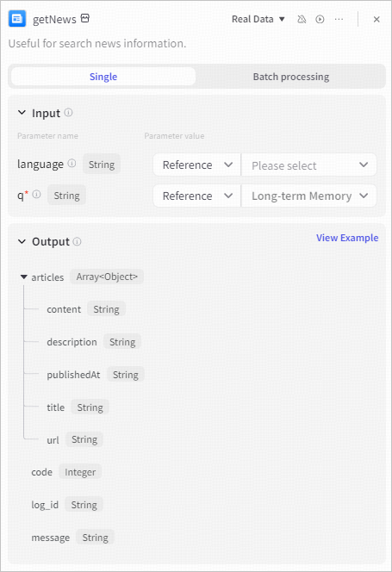Run the node with the play icon

pyautogui.click(x=320, y=19)
